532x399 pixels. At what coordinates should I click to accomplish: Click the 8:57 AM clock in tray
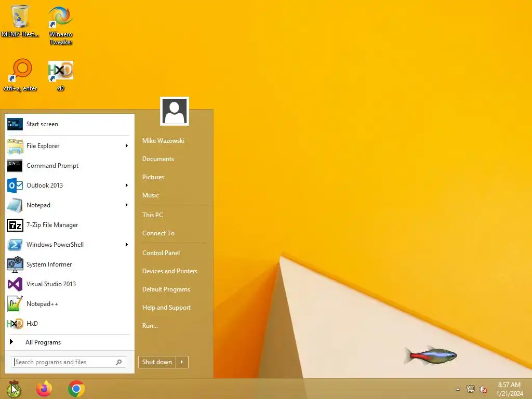(509, 385)
